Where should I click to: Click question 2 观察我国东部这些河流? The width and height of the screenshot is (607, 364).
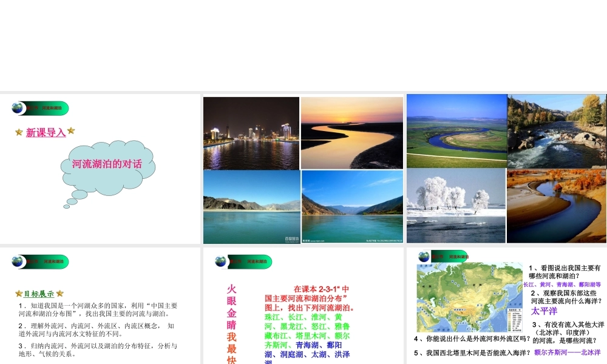pos(566,297)
